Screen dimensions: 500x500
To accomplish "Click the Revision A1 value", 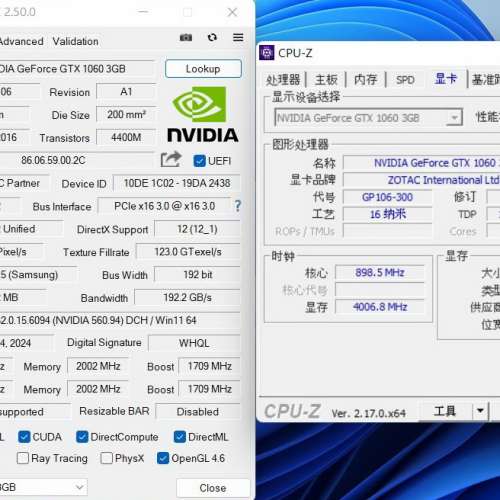I will (x=126, y=92).
